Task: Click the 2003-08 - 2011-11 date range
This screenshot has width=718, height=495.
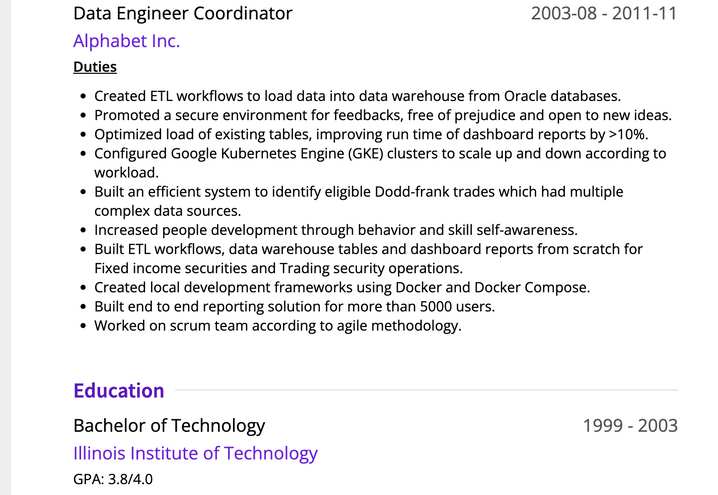Action: click(604, 13)
